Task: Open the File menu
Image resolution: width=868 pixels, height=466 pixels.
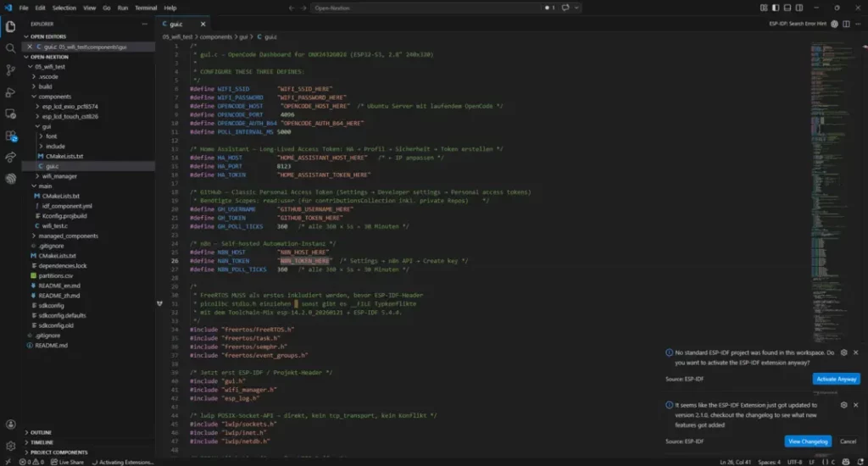Action: click(x=24, y=8)
